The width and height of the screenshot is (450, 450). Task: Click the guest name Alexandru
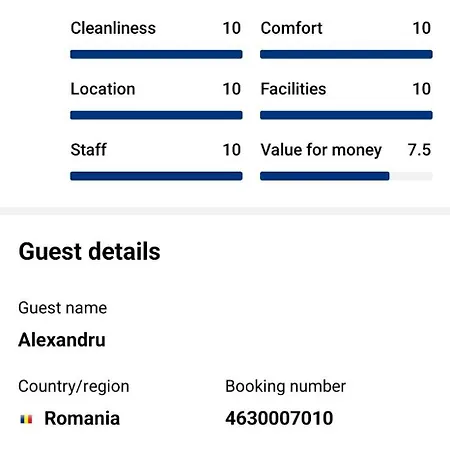tap(62, 340)
